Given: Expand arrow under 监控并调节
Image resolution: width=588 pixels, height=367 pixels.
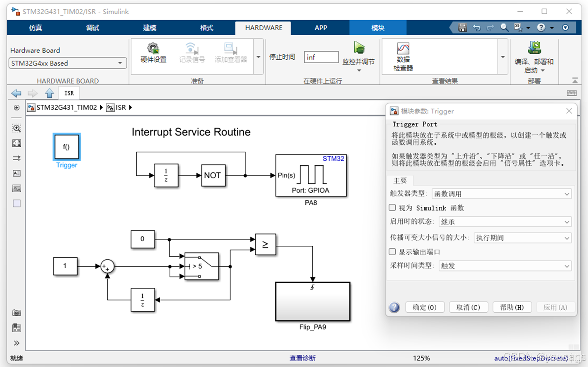Looking at the screenshot, I should point(359,71).
